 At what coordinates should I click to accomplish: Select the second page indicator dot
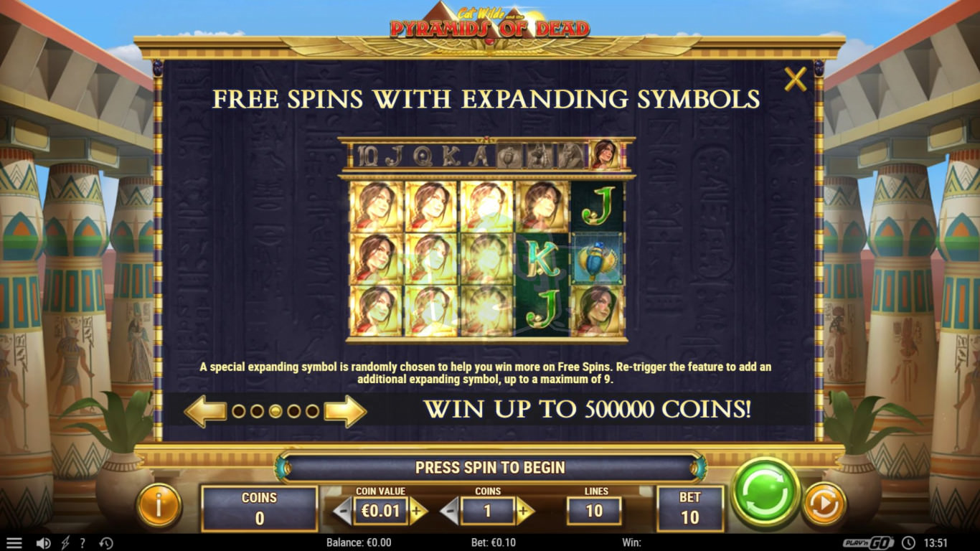(x=257, y=411)
